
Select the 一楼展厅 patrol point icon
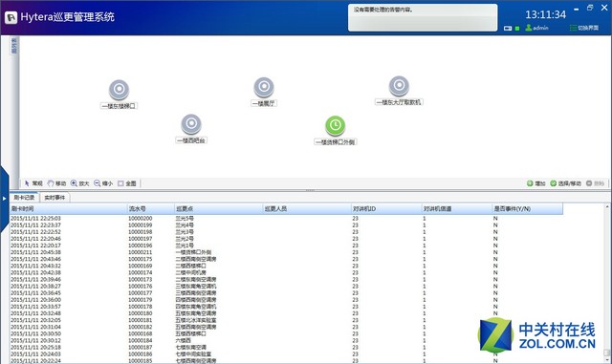tap(264, 87)
